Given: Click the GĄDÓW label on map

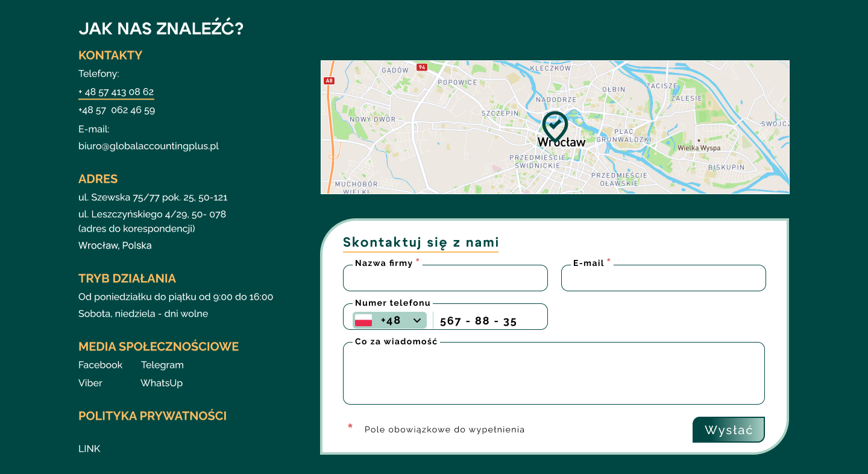Looking at the screenshot, I should pos(395,71).
